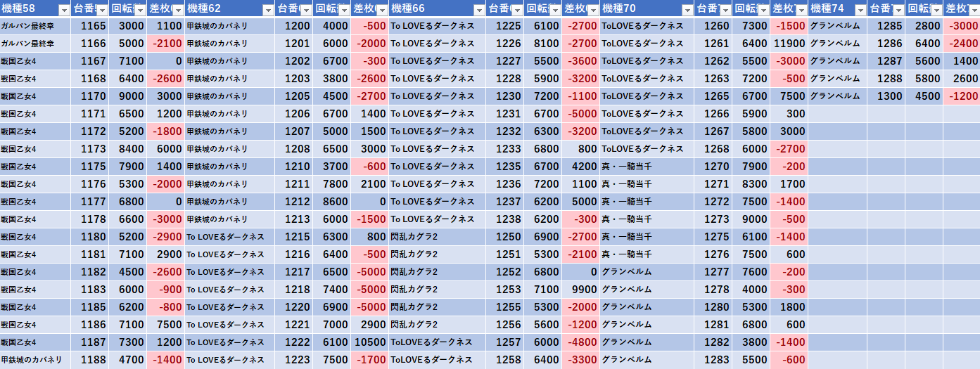Expand the 回転 filter in the 機種58 group
980x369 pixels.
click(x=140, y=10)
